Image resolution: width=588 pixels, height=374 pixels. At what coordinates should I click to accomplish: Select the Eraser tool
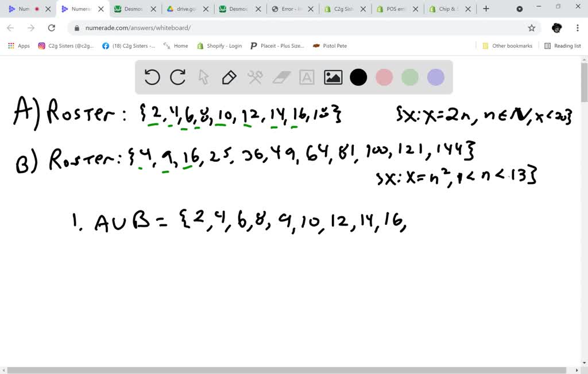coord(281,76)
